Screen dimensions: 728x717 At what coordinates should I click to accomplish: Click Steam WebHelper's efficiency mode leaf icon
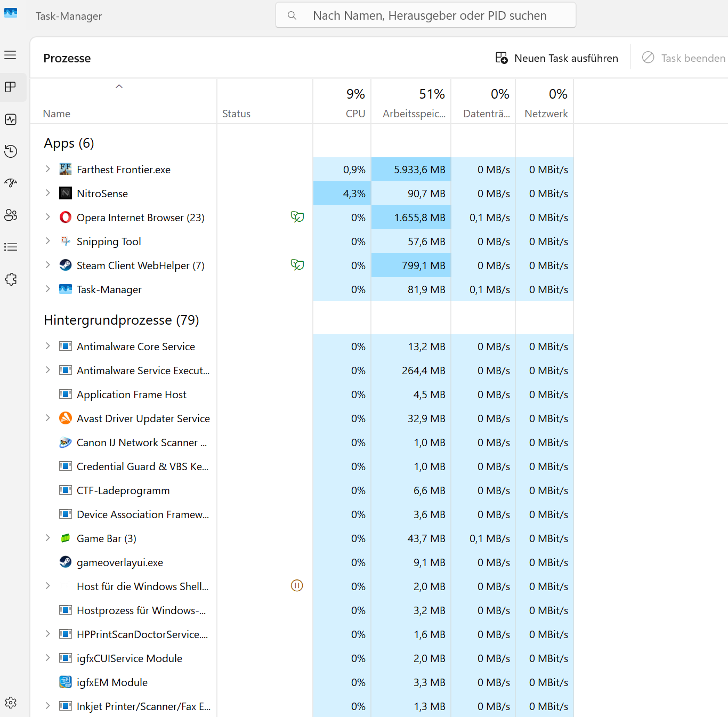pyautogui.click(x=297, y=264)
